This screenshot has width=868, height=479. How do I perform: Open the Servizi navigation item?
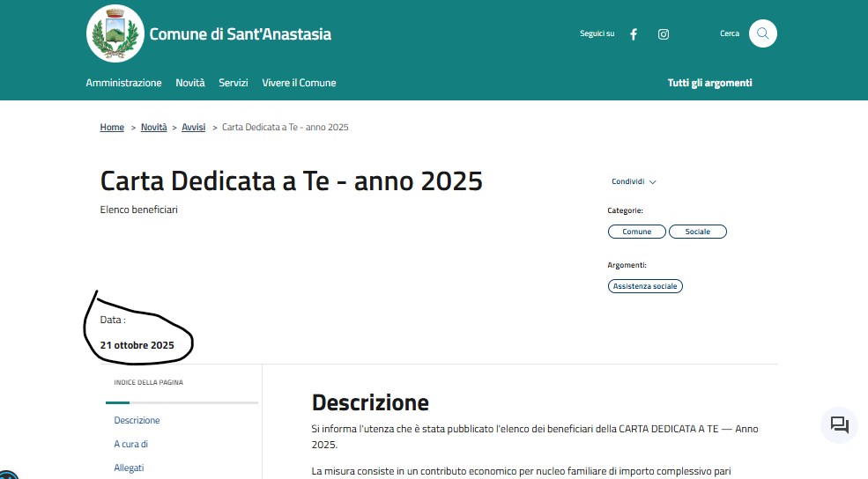(x=234, y=83)
